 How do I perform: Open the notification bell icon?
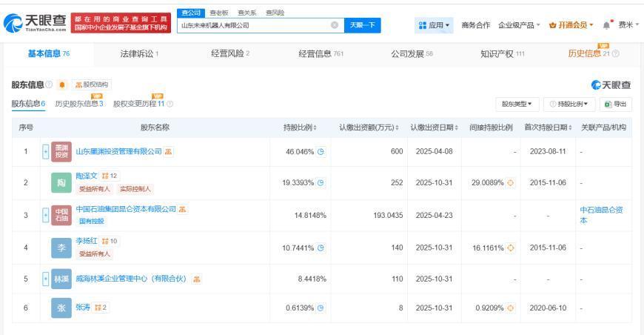tap(607, 26)
